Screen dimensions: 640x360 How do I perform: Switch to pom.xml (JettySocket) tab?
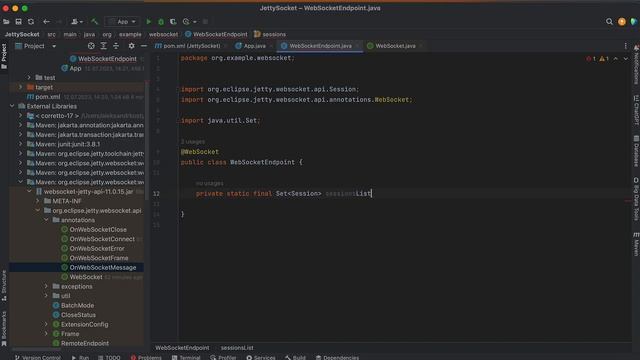point(191,46)
